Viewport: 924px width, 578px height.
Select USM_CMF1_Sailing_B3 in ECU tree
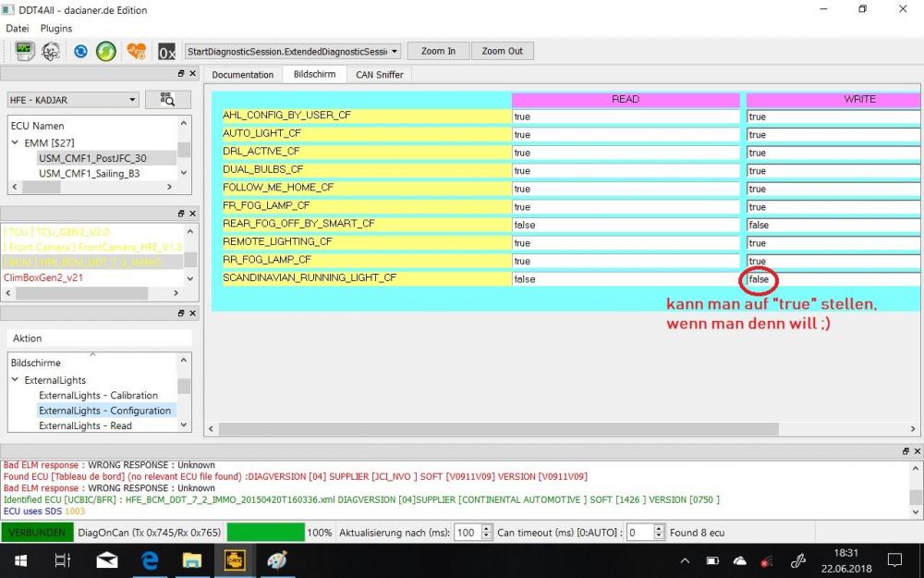pyautogui.click(x=90, y=174)
